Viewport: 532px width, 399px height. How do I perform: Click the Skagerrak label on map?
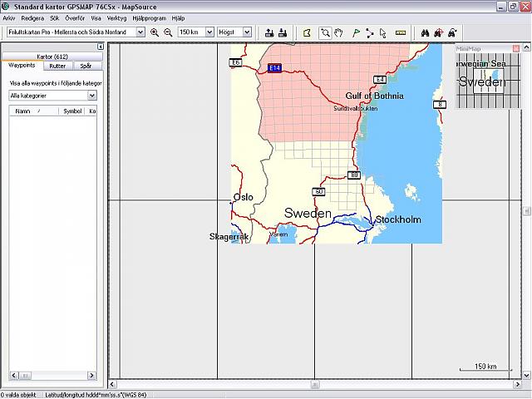[x=229, y=236]
